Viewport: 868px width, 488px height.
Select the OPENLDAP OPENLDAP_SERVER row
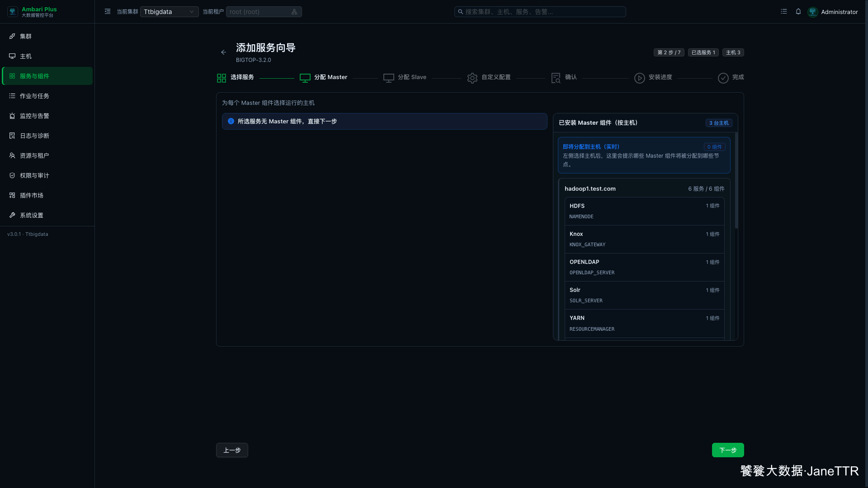point(644,267)
